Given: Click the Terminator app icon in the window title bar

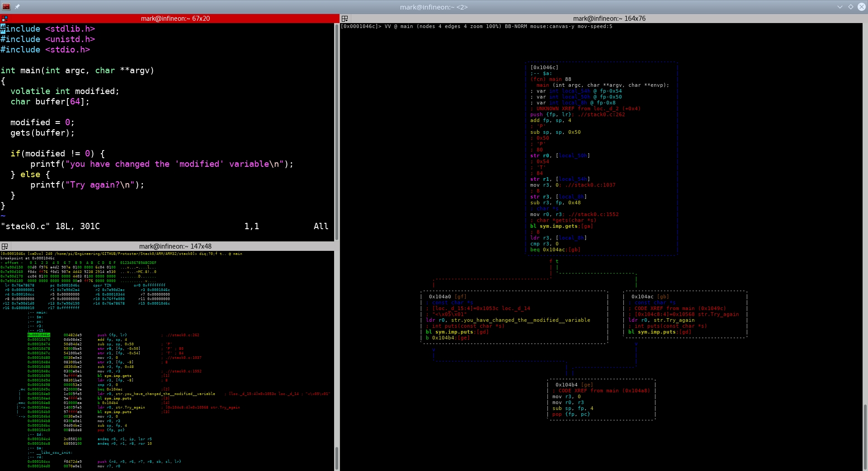Looking at the screenshot, I should coord(6,7).
